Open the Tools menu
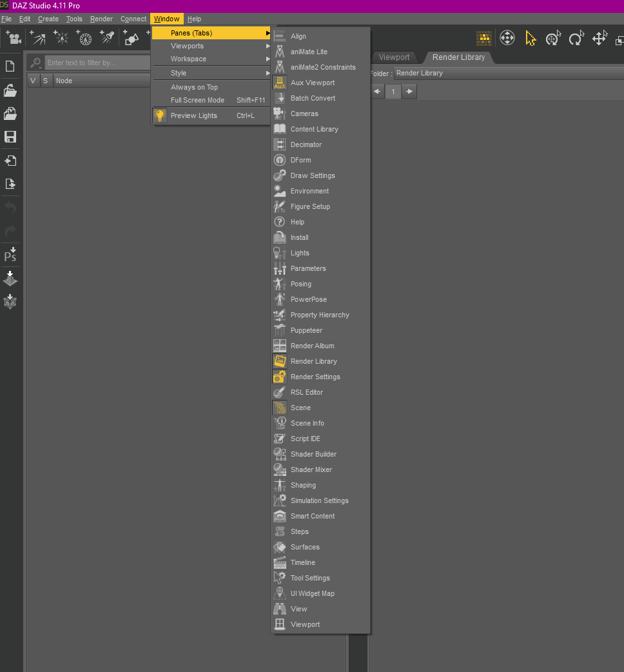Image resolution: width=624 pixels, height=672 pixels. 74,19
